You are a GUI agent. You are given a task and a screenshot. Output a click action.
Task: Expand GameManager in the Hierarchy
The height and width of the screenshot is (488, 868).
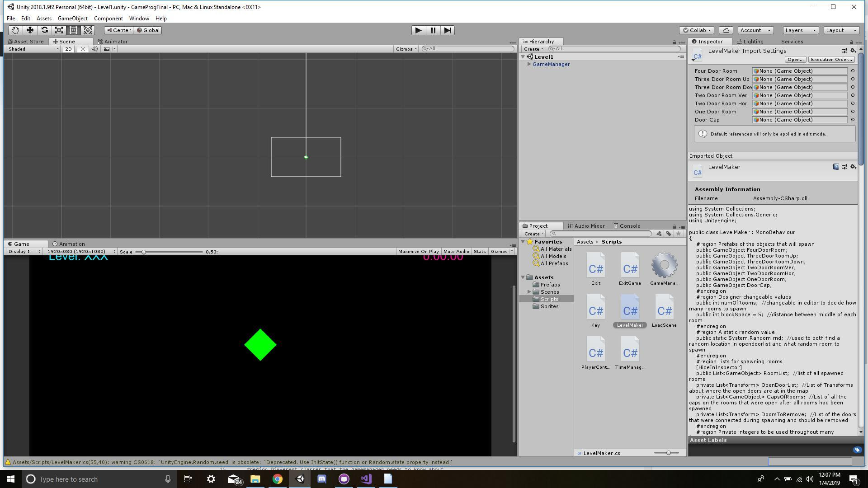tap(529, 64)
